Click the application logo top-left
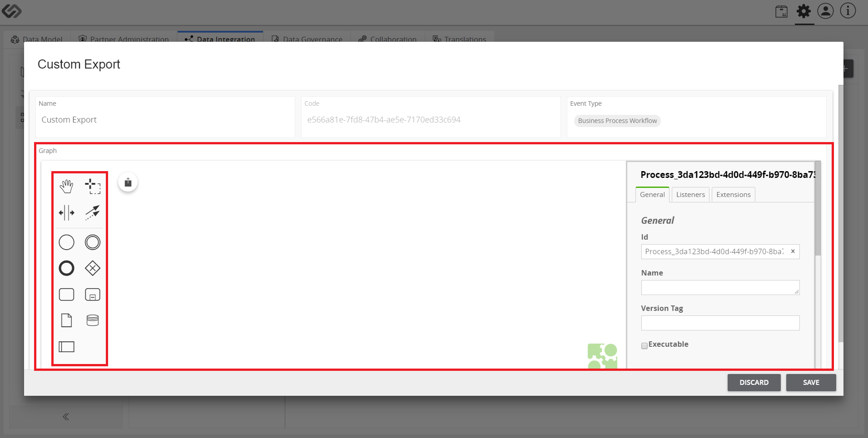 tap(11, 11)
